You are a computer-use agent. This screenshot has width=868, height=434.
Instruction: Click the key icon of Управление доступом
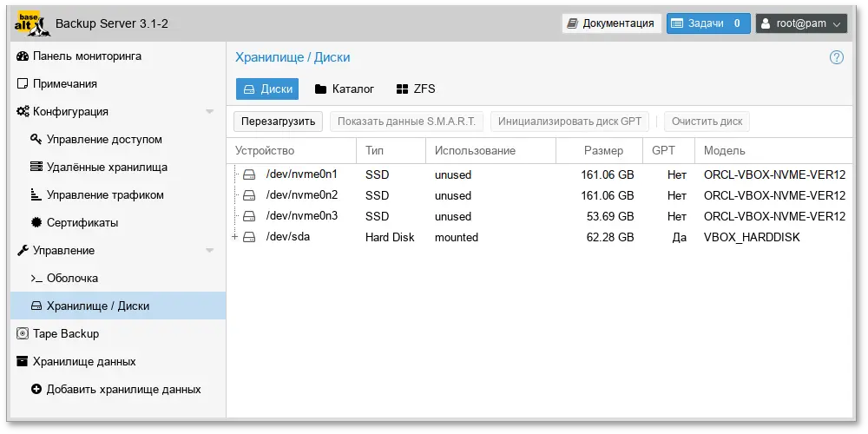click(36, 139)
